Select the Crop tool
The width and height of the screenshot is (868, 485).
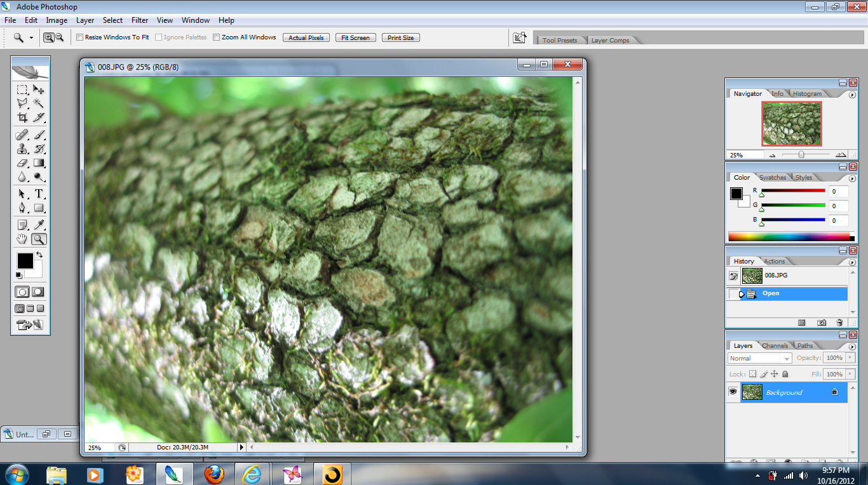pos(22,117)
